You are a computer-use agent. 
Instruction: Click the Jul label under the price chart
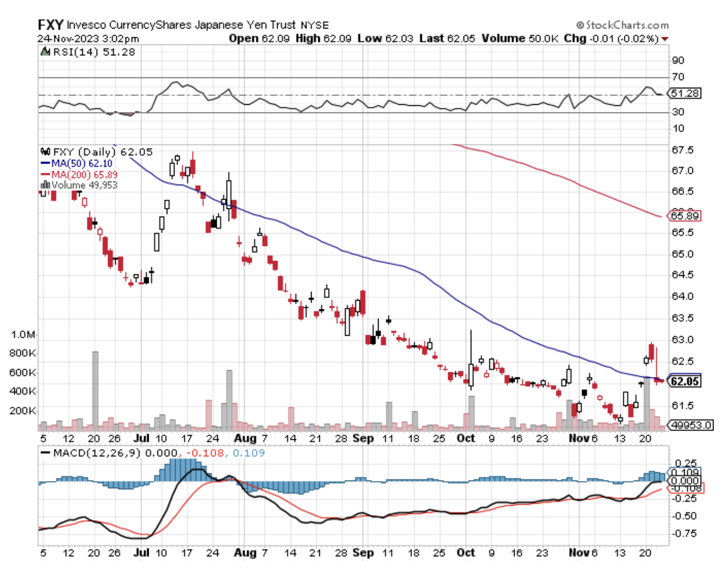click(142, 438)
